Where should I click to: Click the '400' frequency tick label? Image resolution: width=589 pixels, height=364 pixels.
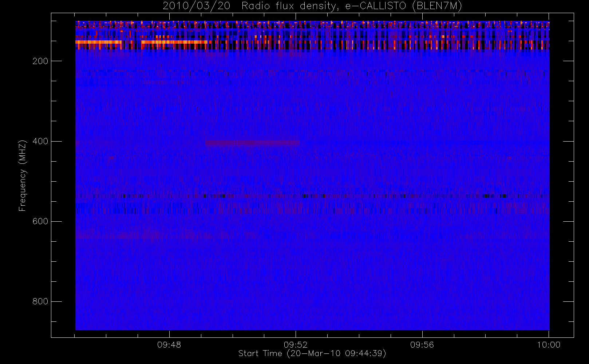tap(40, 141)
